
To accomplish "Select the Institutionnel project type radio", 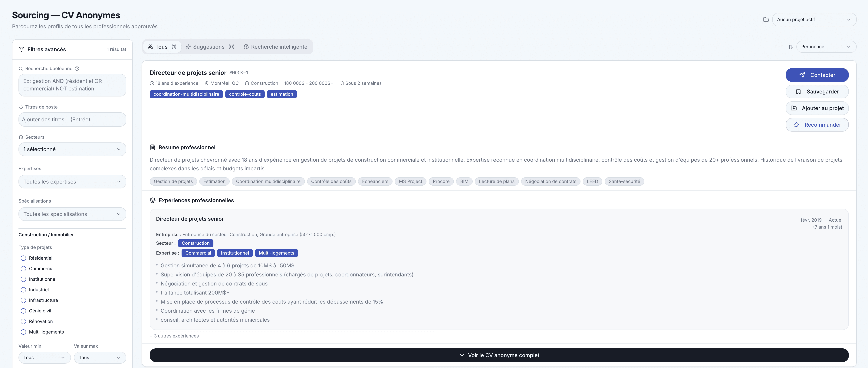I will 23,279.
